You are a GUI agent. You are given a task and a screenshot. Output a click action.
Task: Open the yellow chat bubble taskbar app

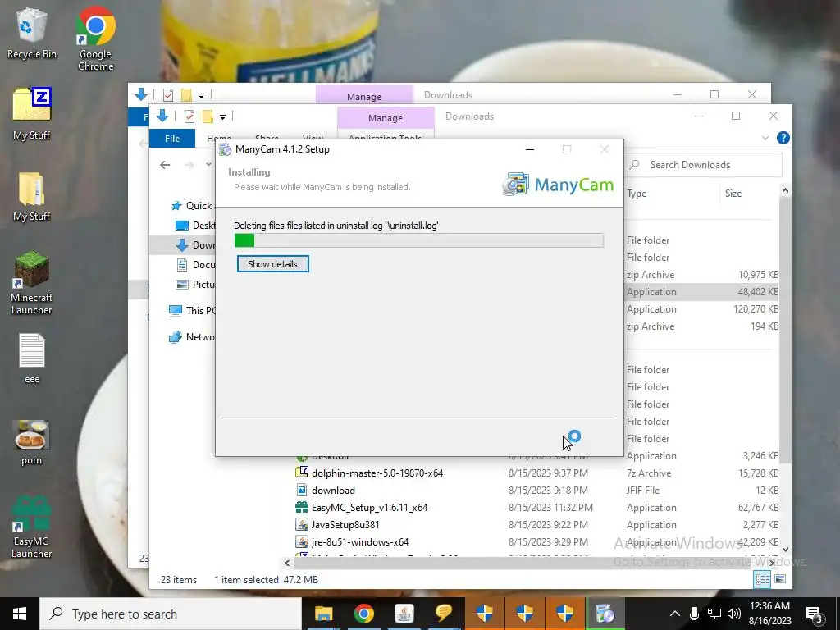(x=444, y=614)
